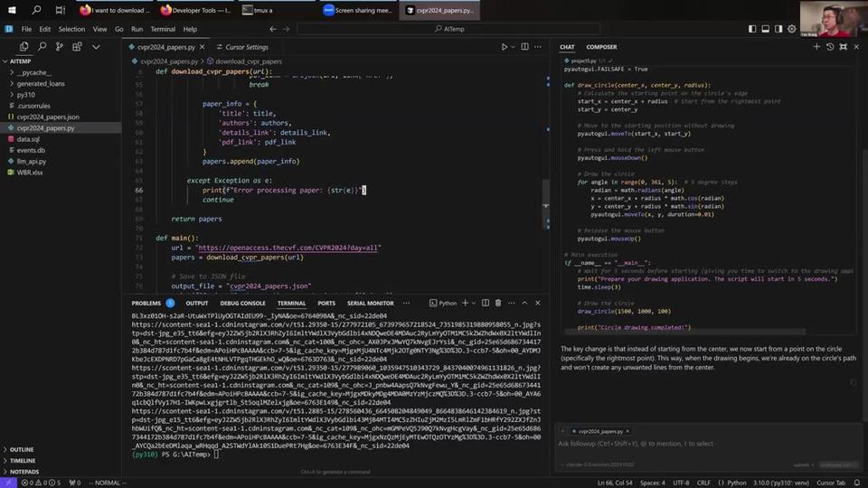Open the Help menu
Screen dimensions: 868x488
click(190, 29)
